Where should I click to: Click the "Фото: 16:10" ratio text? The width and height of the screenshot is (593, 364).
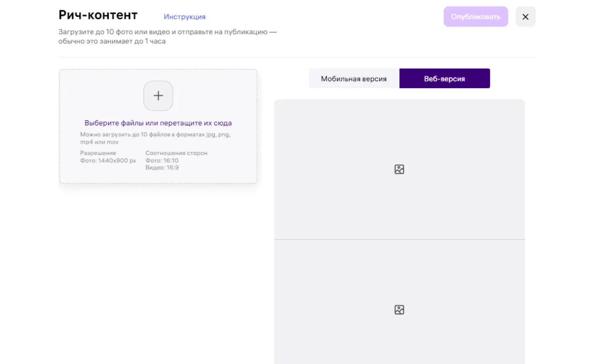pyautogui.click(x=162, y=161)
